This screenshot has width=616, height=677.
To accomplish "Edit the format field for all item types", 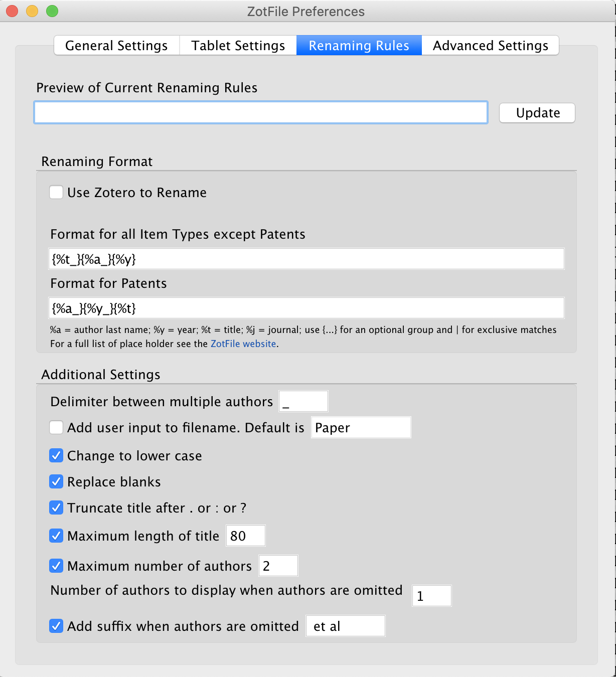I will 306,259.
